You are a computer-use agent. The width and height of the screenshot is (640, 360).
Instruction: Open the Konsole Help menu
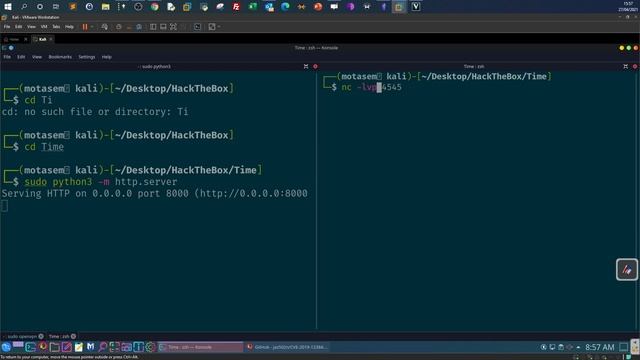[x=107, y=57]
